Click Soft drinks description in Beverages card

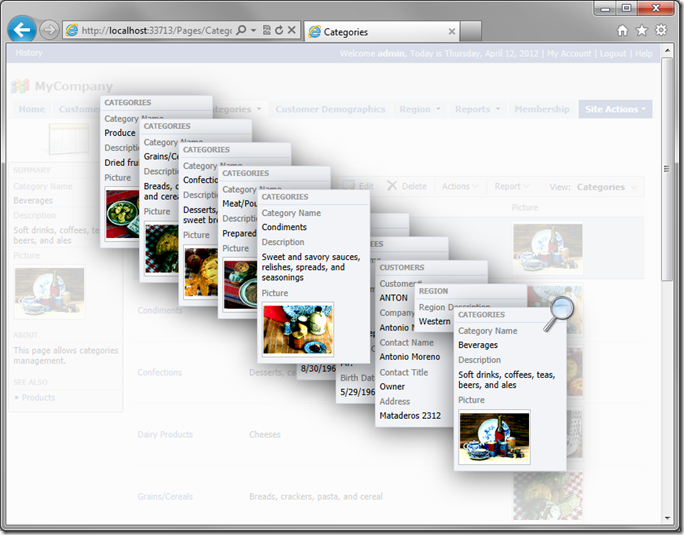click(x=506, y=380)
